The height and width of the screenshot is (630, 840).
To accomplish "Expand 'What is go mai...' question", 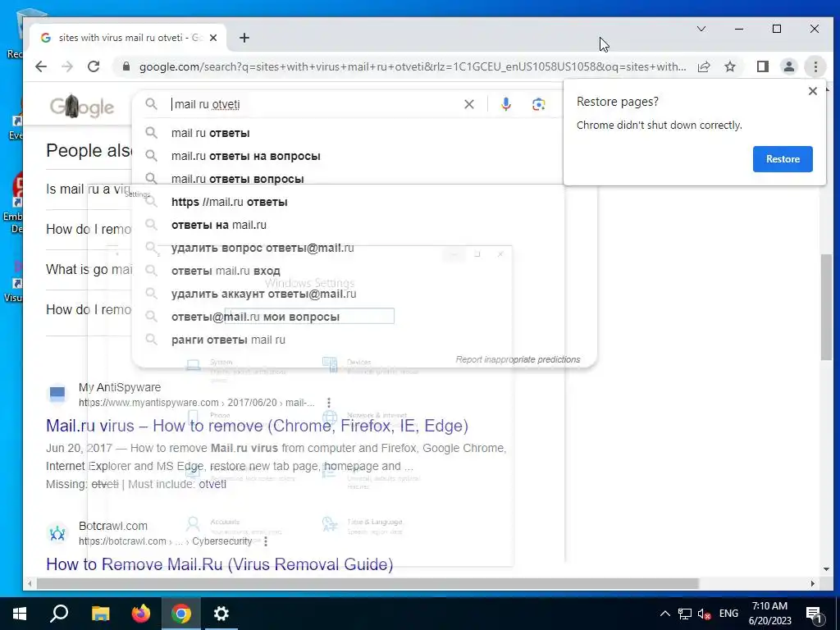I will pyautogui.click(x=89, y=269).
